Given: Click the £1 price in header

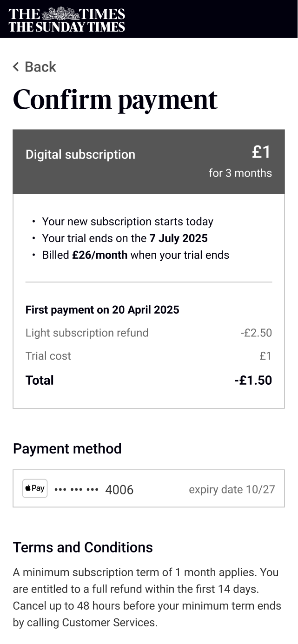Looking at the screenshot, I should (261, 152).
